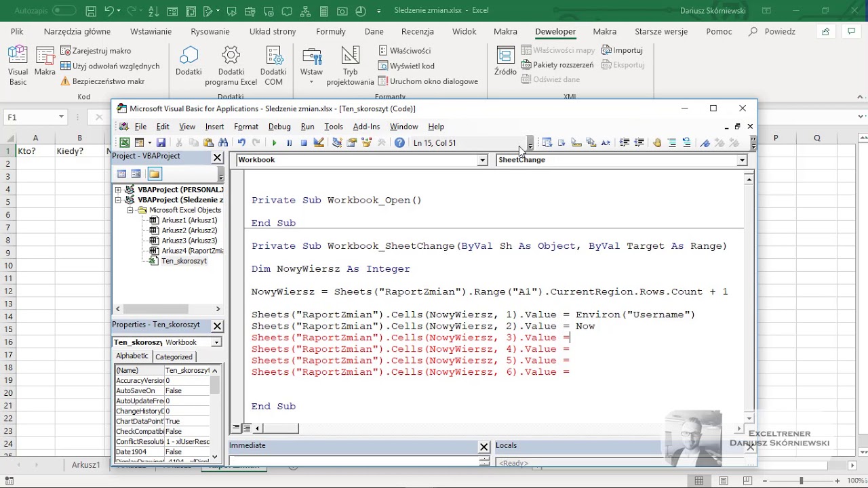The image size is (868, 488).
Task: Open Object Browser icon in VBA toolbar
Action: point(366,143)
